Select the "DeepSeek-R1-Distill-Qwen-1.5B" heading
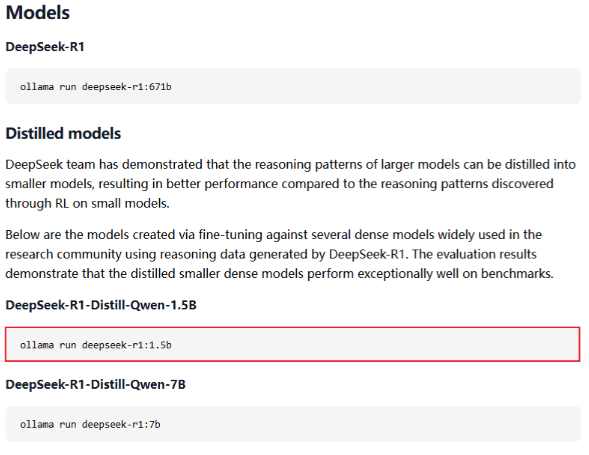This screenshot has height=455, width=589. coord(101,305)
